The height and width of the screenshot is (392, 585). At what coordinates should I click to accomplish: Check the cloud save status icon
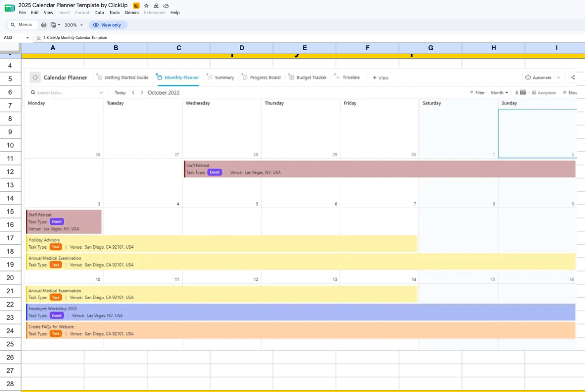(166, 5)
